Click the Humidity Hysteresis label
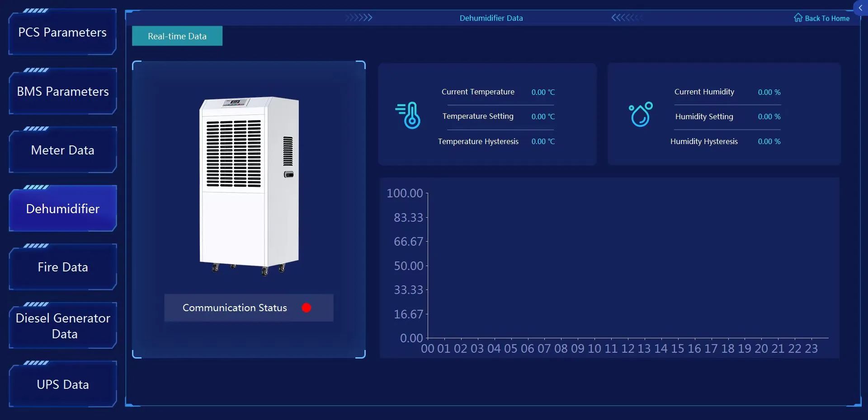Viewport: 868px width, 420px height. 704,141
